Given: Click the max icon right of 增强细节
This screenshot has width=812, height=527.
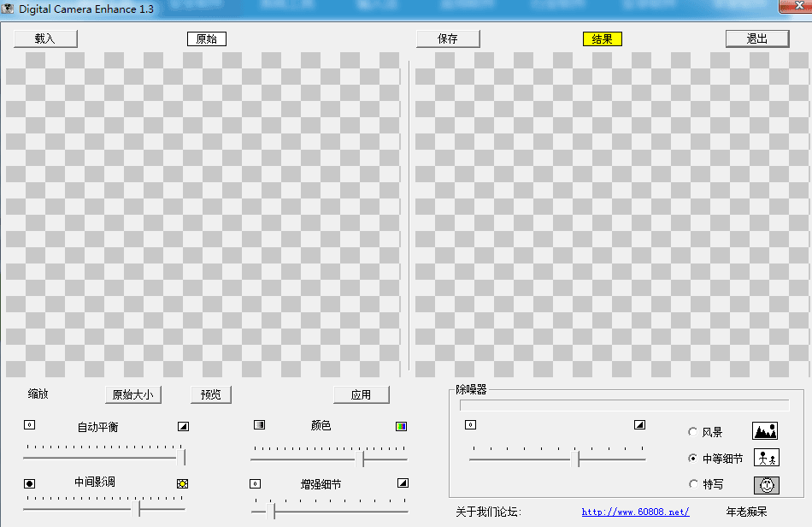Looking at the screenshot, I should tap(403, 483).
